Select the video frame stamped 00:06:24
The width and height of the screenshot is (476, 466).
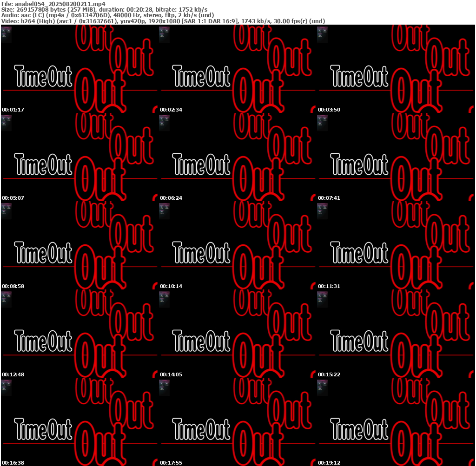(238, 157)
